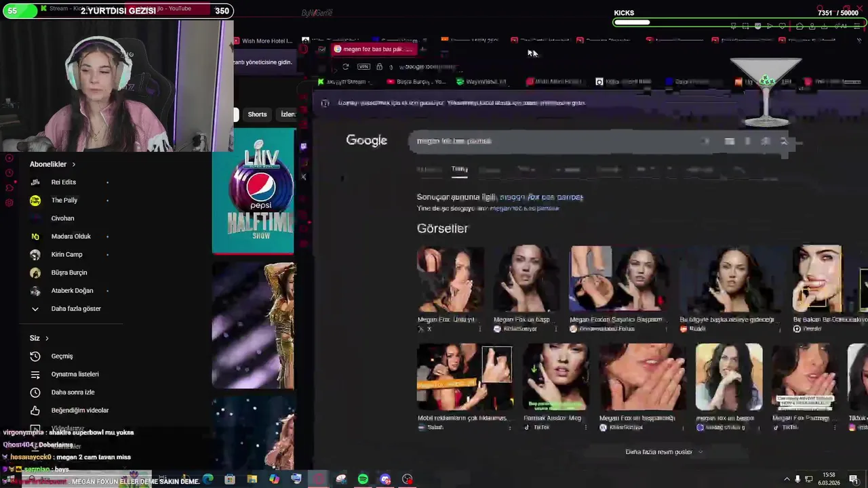Open the Rei Edits subscription channel
The height and width of the screenshot is (488, 868).
click(64, 182)
